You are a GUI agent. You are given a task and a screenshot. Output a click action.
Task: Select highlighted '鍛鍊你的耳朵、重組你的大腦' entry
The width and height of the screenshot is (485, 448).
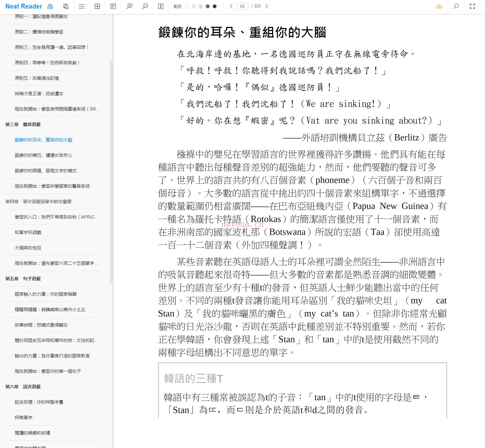coord(43,140)
